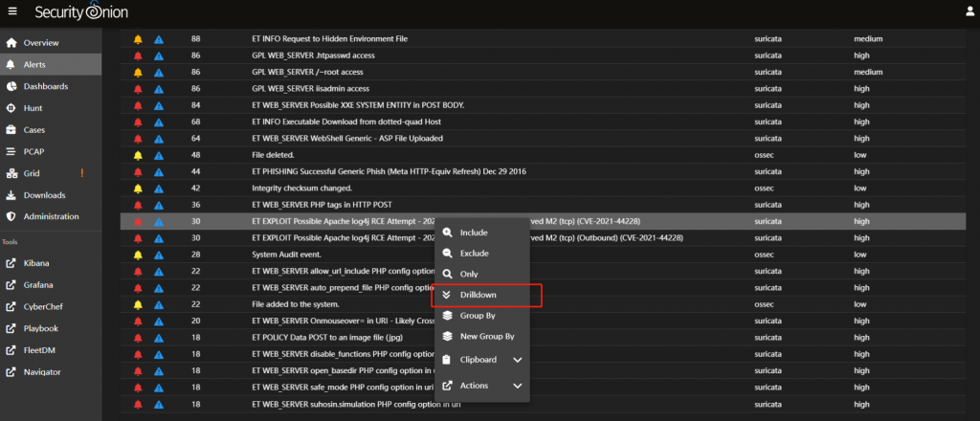
Task: Open Administration shield icon
Action: click(11, 217)
